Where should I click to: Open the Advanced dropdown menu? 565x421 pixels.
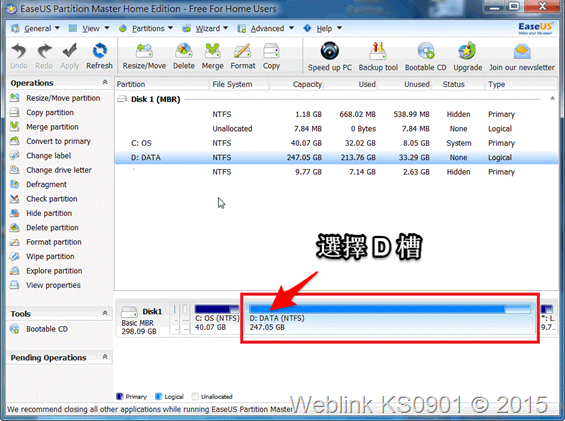266,28
